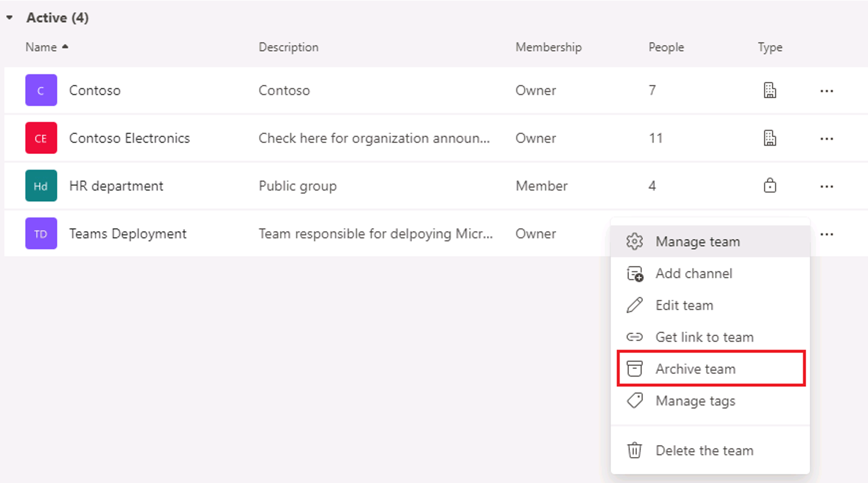Image resolution: width=868 pixels, height=483 pixels.
Task: Click the Contoso description cell
Action: (x=284, y=91)
